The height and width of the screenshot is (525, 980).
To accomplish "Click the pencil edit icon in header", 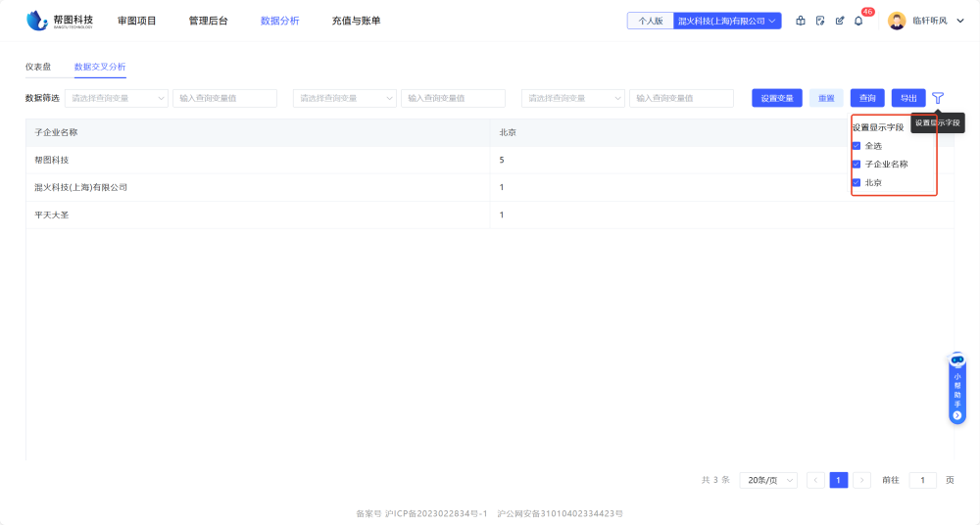I will (x=840, y=21).
